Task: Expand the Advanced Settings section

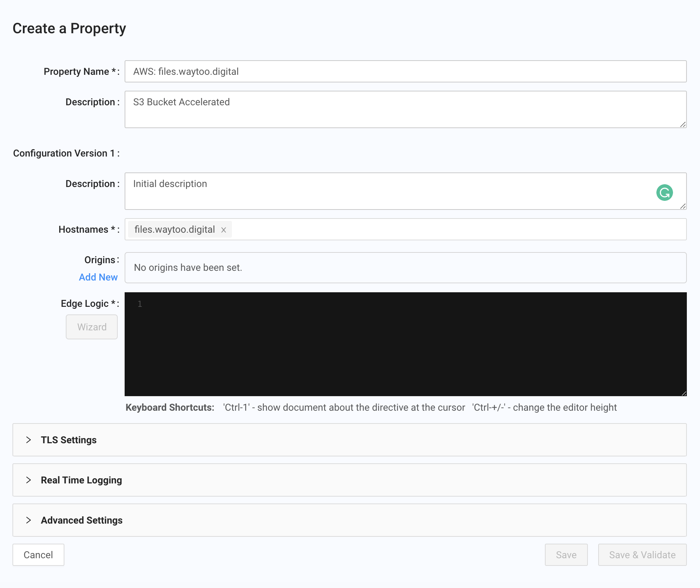Action: [81, 520]
